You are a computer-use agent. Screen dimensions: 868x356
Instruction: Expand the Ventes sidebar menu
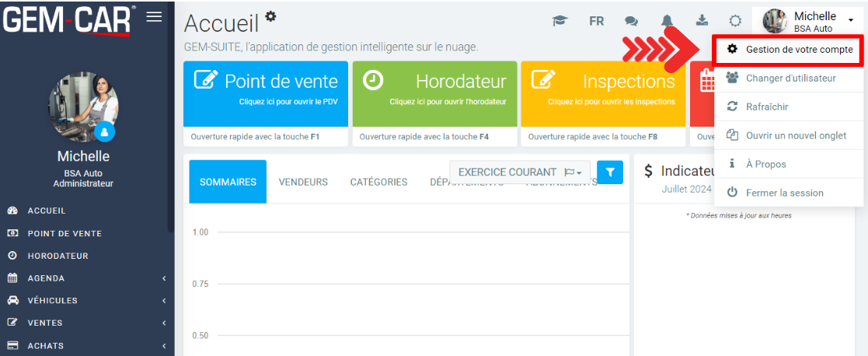(x=84, y=323)
